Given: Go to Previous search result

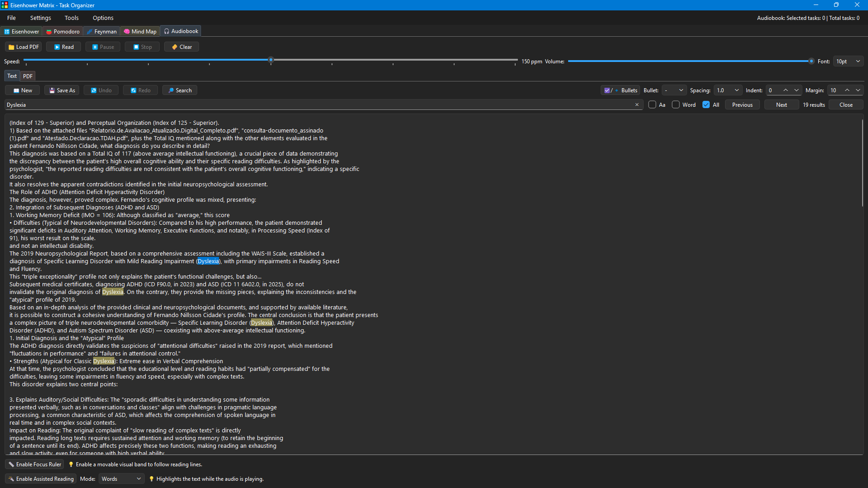Looking at the screenshot, I should (742, 105).
